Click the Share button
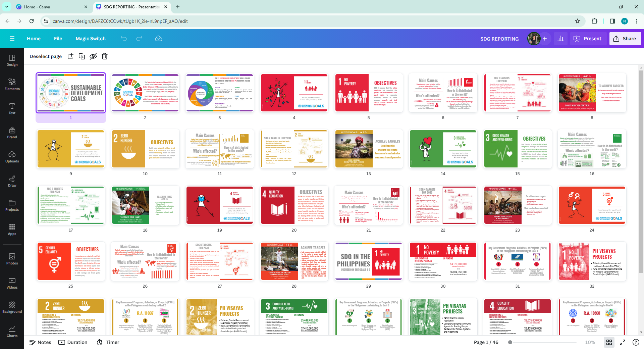Viewport: 644px width, 349px height. [x=625, y=39]
